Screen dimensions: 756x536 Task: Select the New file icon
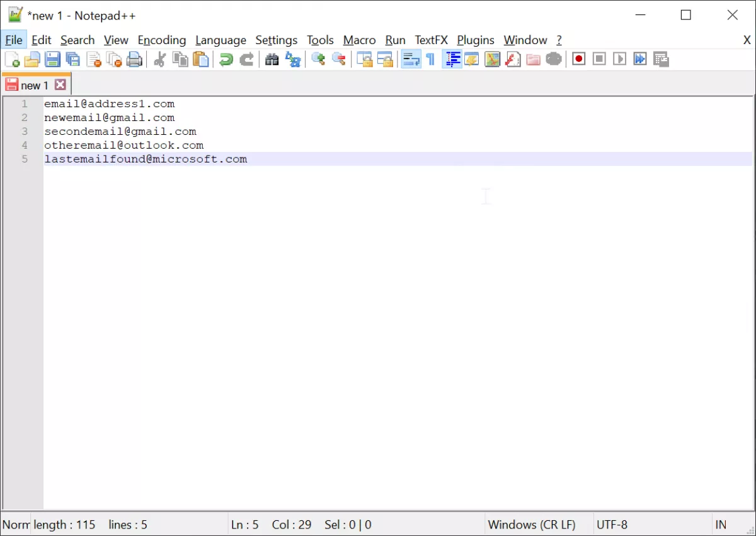pyautogui.click(x=11, y=59)
